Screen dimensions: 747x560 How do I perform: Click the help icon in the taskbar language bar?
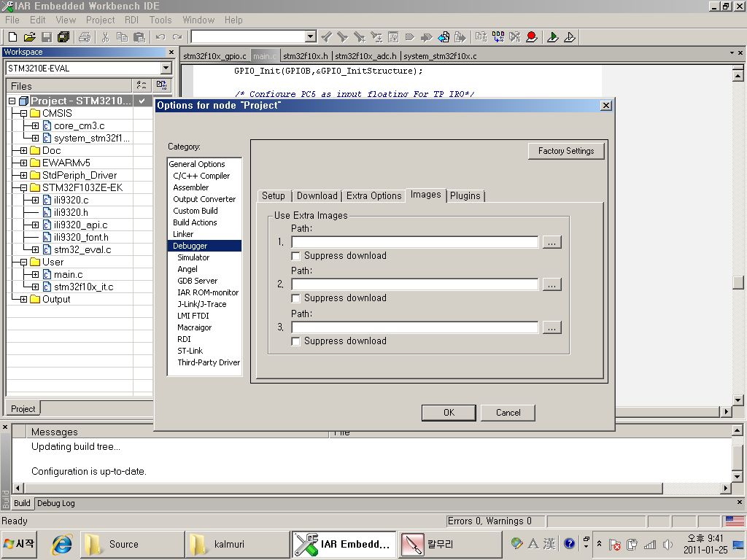[569, 543]
